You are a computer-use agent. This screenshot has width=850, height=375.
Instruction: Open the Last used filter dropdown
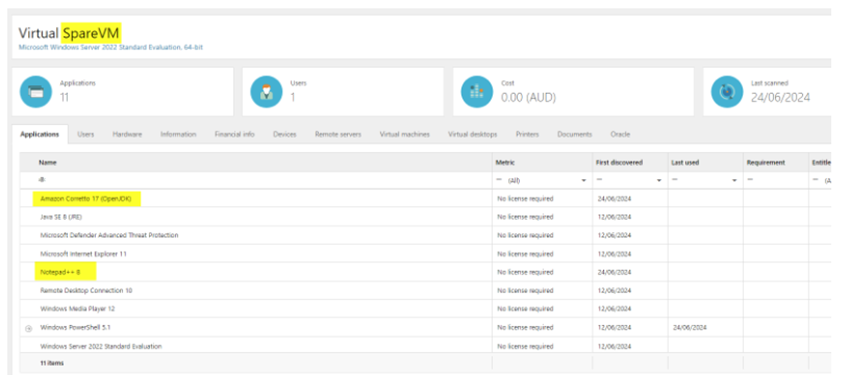pyautogui.click(x=735, y=180)
